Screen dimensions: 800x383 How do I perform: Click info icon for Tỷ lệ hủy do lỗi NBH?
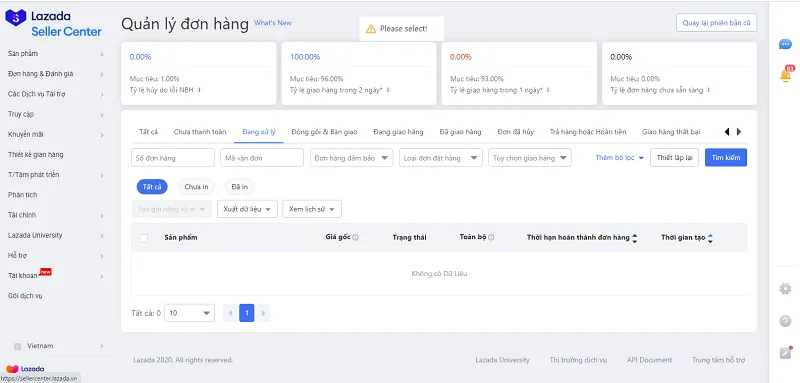199,90
